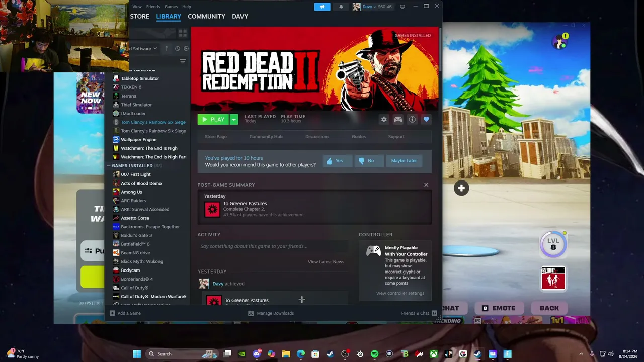Viewport: 644px width, 362px height.
Task: Click the To Greener Pastures achievement icon
Action: click(x=212, y=209)
